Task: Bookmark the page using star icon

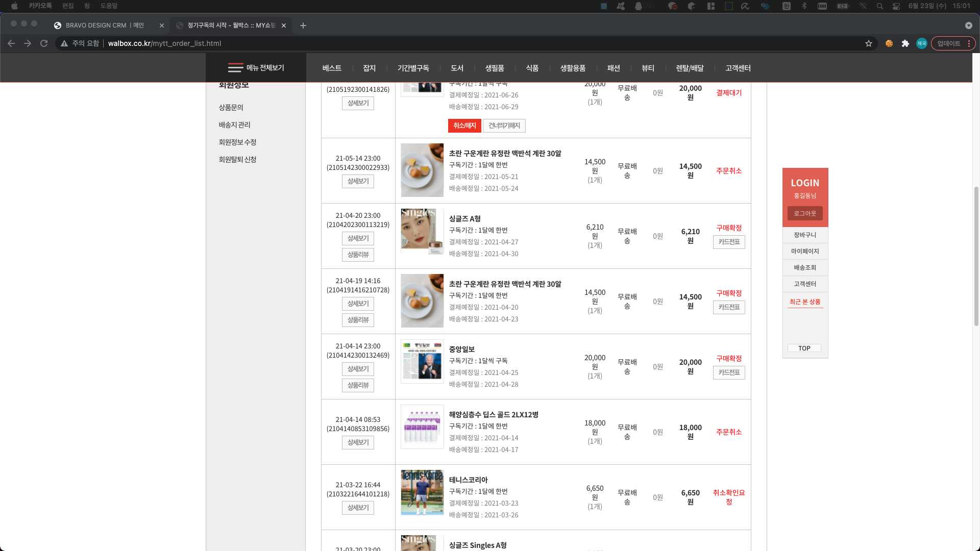Action: pyautogui.click(x=869, y=43)
